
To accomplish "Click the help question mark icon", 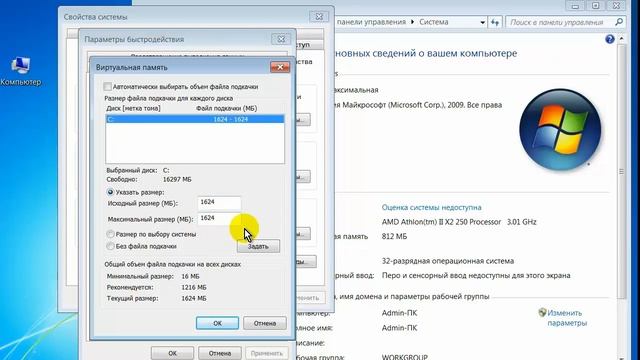I will (609, 39).
